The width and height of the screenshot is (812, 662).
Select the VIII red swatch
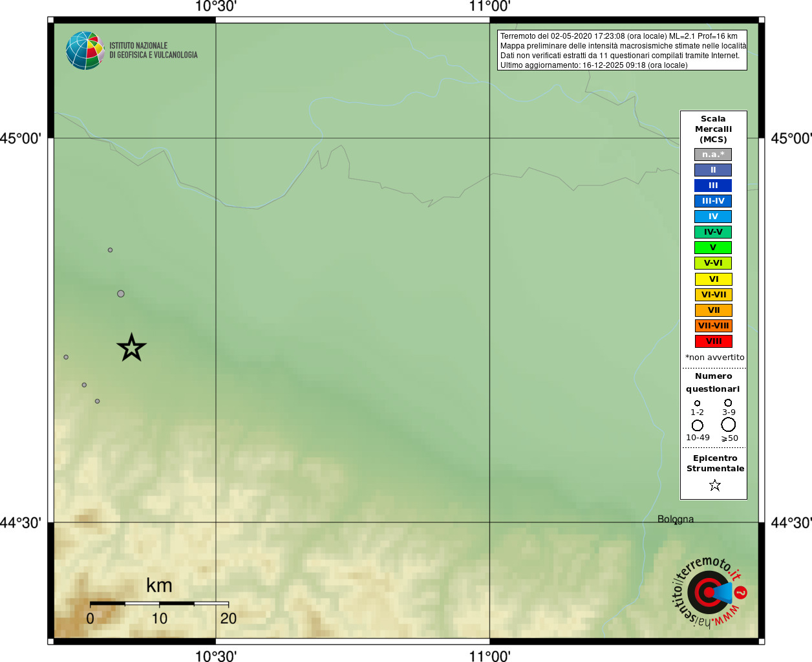[x=714, y=341]
